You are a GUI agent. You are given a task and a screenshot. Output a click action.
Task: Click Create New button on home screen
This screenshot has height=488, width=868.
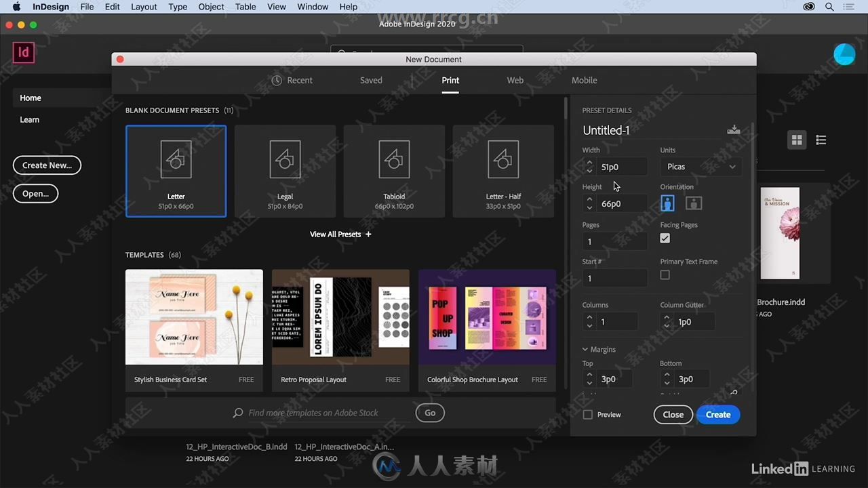[x=47, y=165]
